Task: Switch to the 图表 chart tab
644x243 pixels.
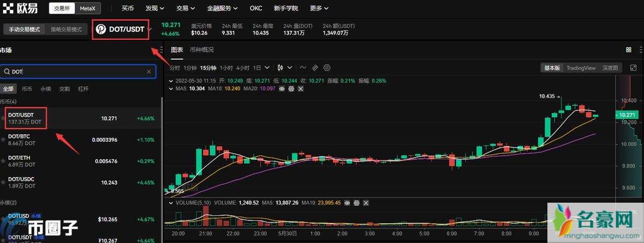Action: click(x=177, y=49)
